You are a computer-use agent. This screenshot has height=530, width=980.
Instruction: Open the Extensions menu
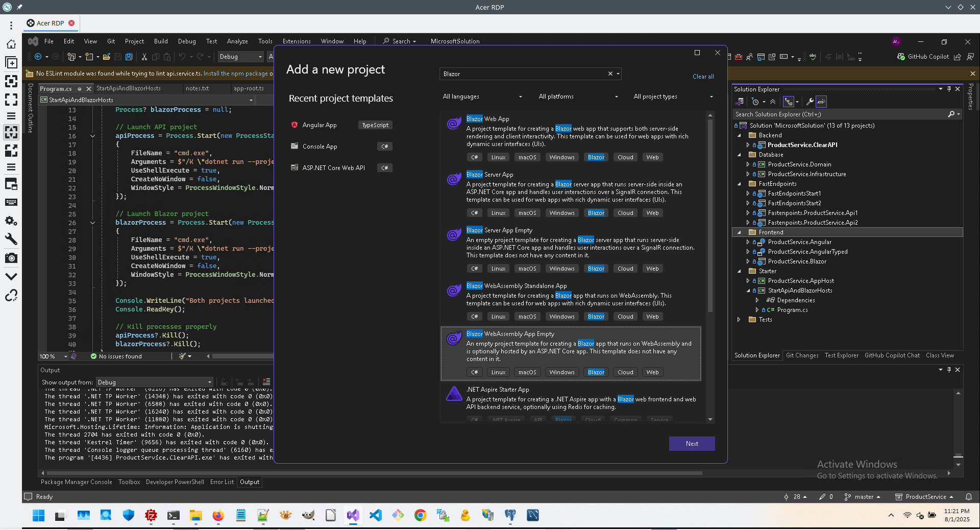pos(297,41)
